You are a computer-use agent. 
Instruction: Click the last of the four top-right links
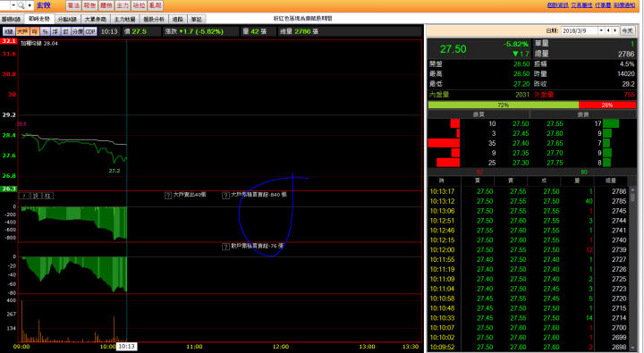tap(624, 5)
